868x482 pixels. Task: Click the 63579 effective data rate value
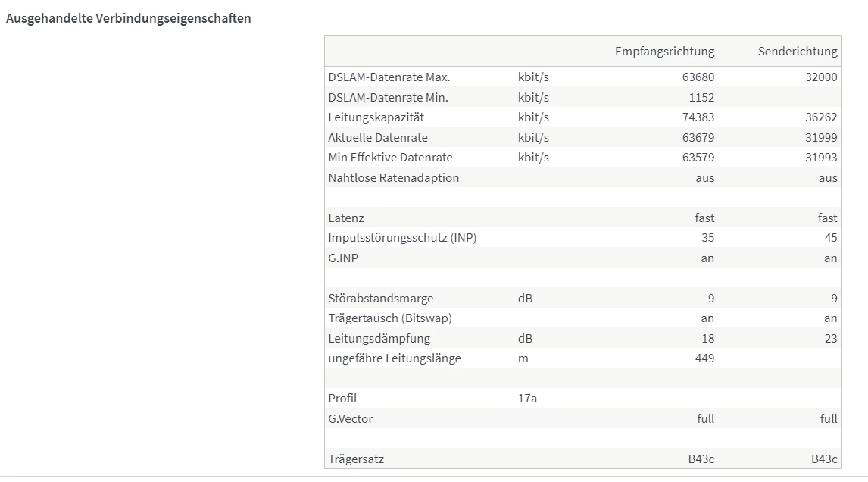tap(698, 158)
